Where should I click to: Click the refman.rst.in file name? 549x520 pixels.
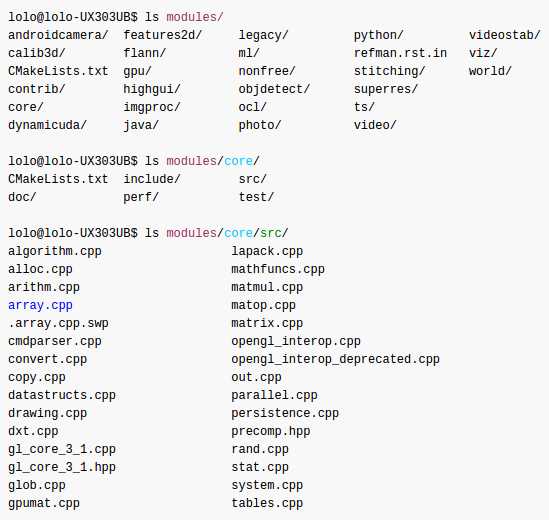pyautogui.click(x=400, y=53)
